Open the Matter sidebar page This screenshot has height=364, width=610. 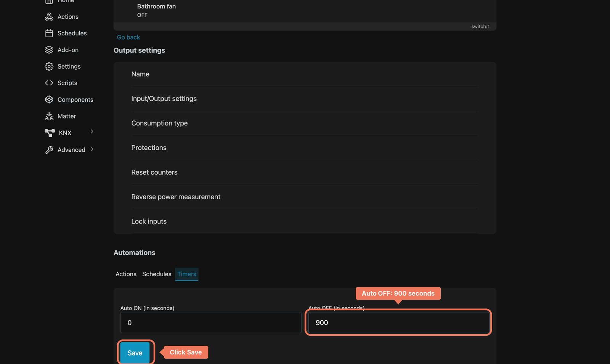click(67, 116)
